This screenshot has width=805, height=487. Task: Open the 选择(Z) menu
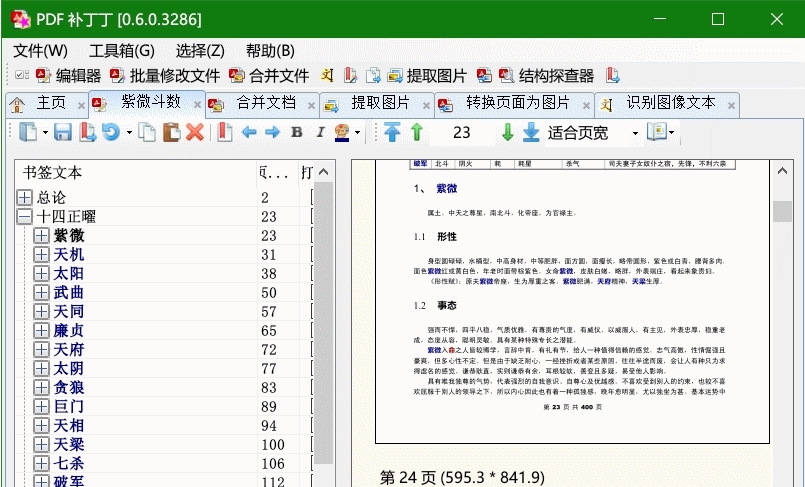200,51
